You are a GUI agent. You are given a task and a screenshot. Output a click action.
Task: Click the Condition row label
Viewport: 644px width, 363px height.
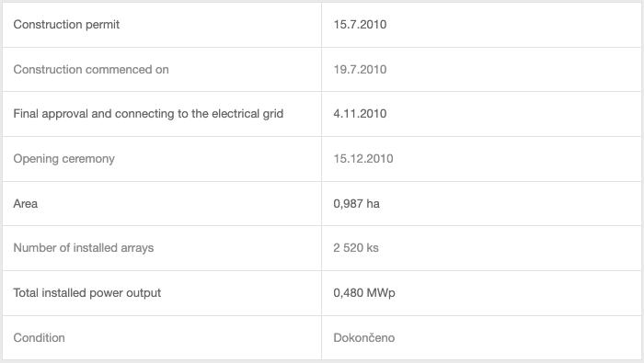(x=39, y=337)
